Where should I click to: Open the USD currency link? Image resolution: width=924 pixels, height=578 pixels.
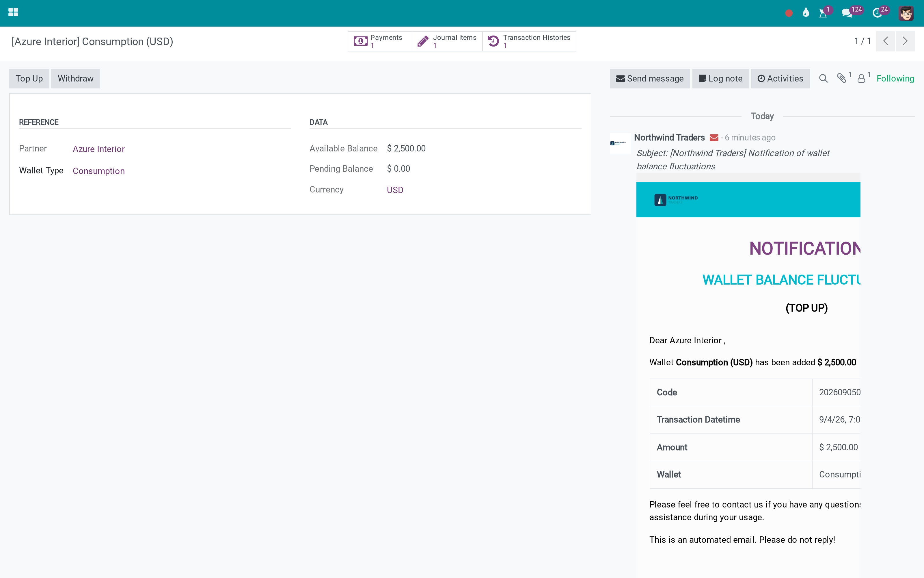(x=395, y=190)
